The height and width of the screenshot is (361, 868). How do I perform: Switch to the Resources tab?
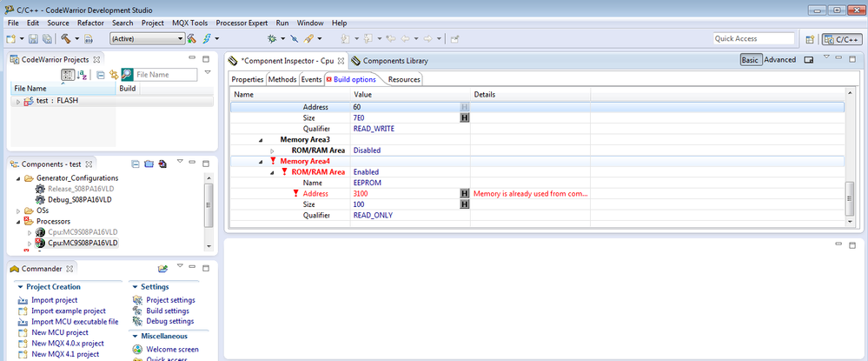404,79
